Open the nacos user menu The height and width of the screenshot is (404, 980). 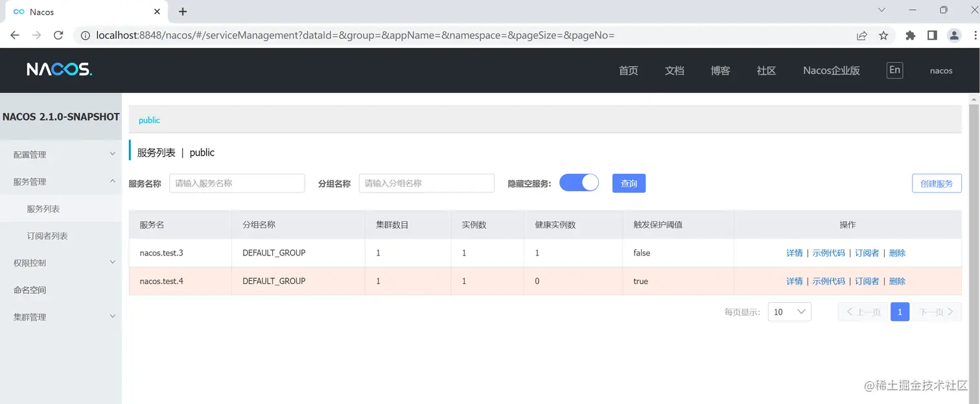941,71
